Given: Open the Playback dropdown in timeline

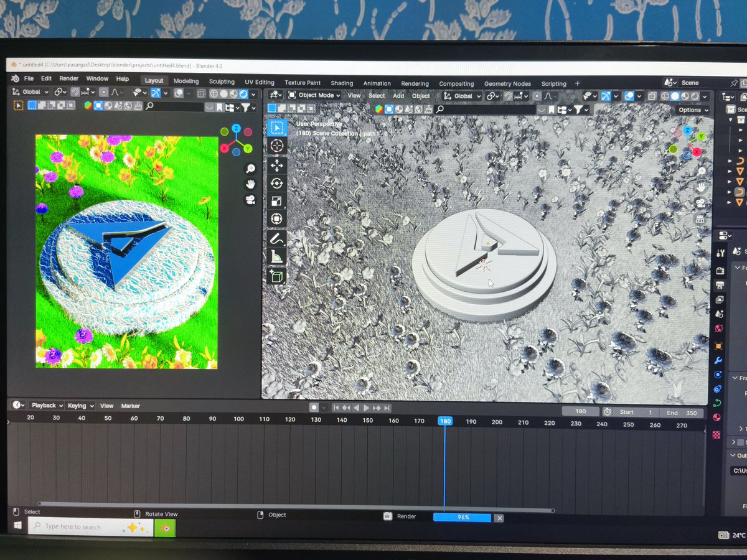Looking at the screenshot, I should [x=46, y=405].
